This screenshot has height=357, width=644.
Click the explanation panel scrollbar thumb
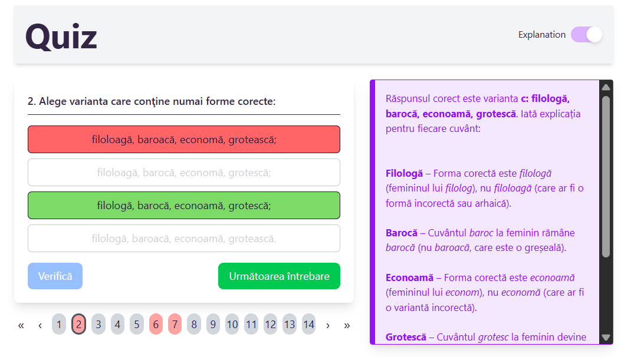606,177
